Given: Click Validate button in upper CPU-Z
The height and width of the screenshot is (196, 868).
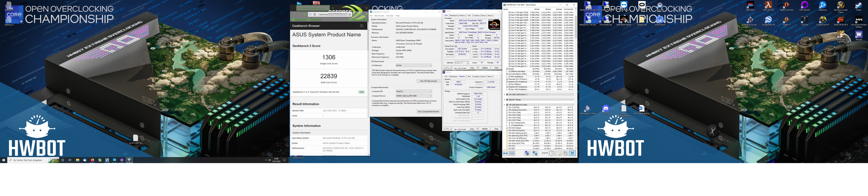Looking at the screenshot, I should (485, 68).
